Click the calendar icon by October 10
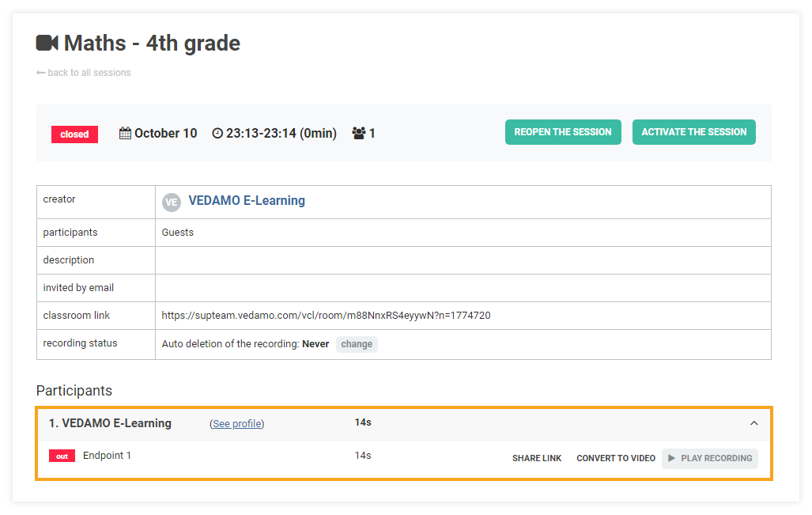Viewport: 812px width, 515px height. [125, 133]
